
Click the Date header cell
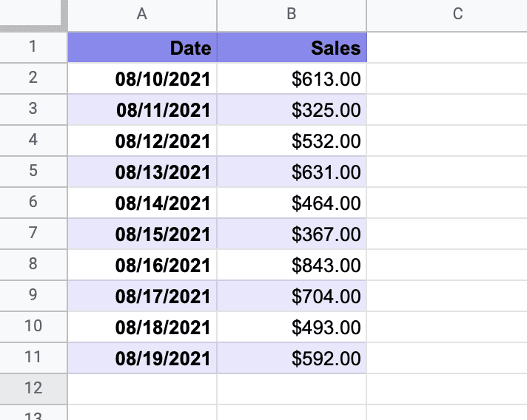click(x=143, y=47)
